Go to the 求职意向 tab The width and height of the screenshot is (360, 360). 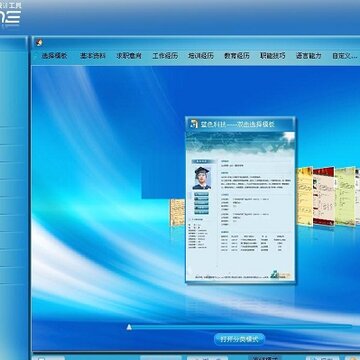click(x=129, y=56)
